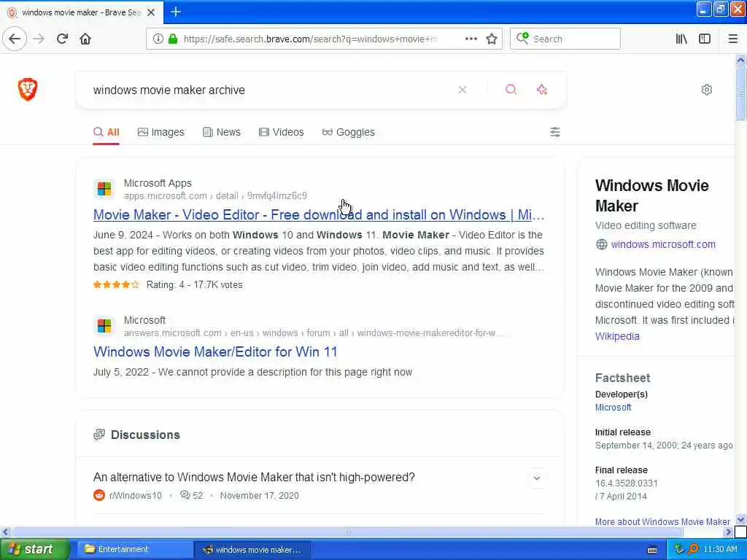
Task: Click the magnifier search submit icon
Action: pyautogui.click(x=511, y=90)
